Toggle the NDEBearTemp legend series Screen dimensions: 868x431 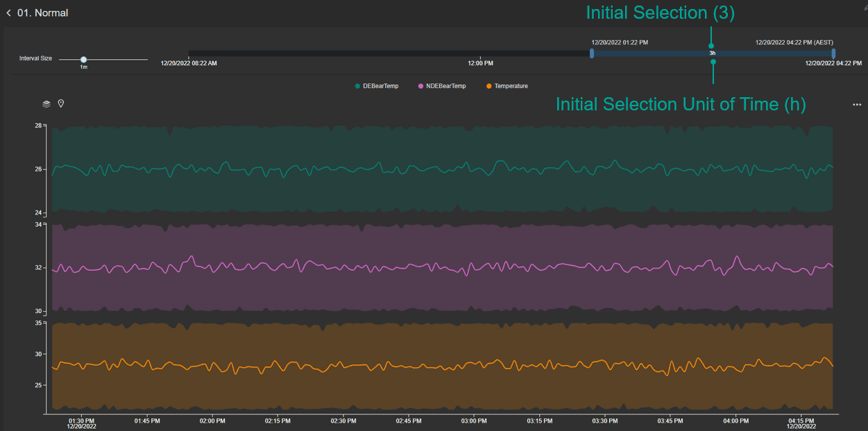(x=446, y=86)
